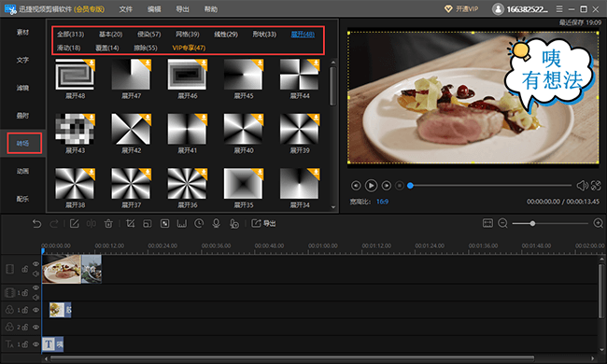Screen dimensions: 607x364
Task: Click the timeline zoom slider handle
Action: click(x=532, y=224)
